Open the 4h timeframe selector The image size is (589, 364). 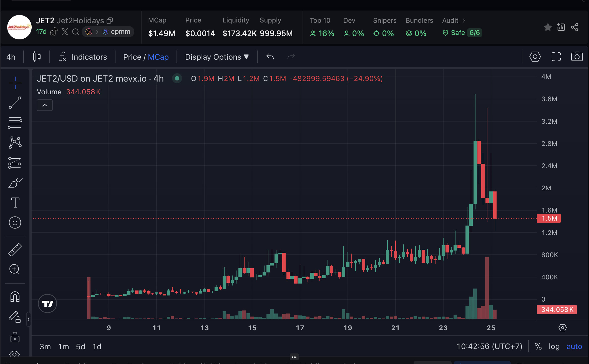pos(11,57)
